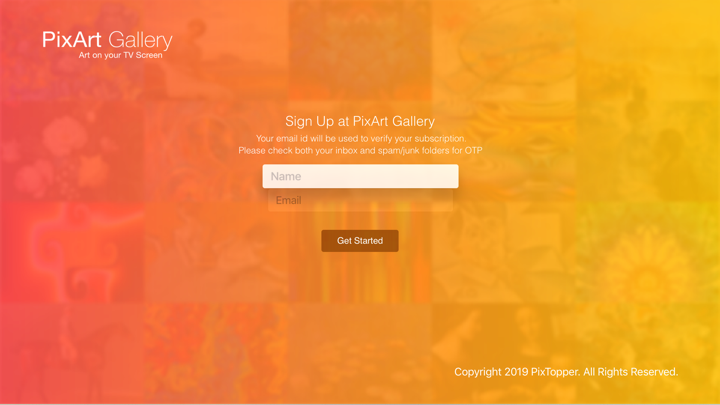Click the Get Started button
Viewport: 720px width, 405px height.
click(360, 241)
